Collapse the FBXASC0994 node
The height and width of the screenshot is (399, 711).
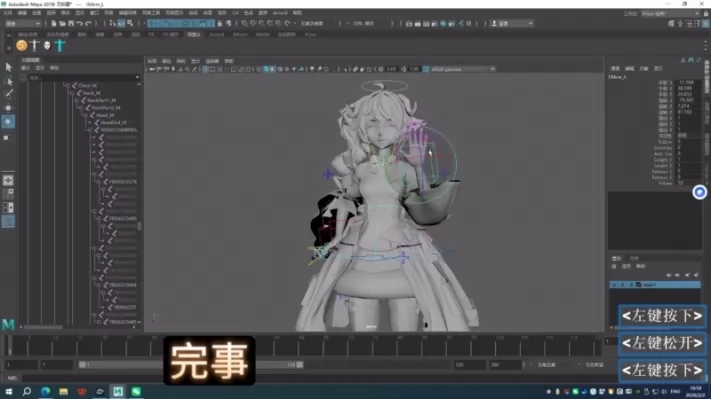[x=98, y=285]
